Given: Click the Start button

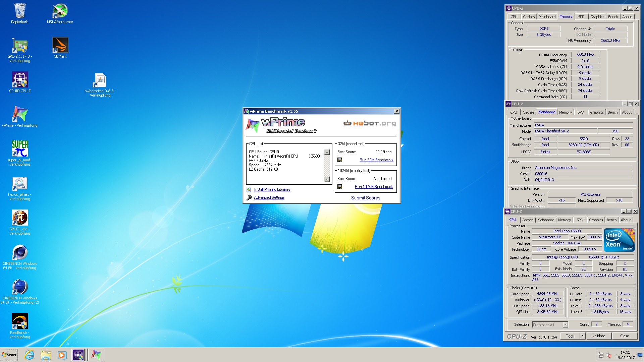Looking at the screenshot, I should tap(9, 355).
